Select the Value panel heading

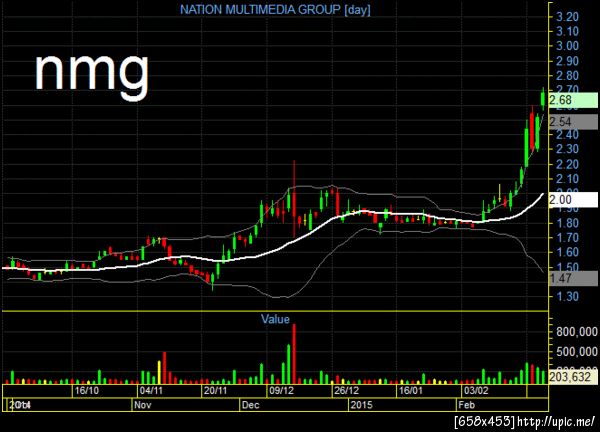tap(275, 319)
